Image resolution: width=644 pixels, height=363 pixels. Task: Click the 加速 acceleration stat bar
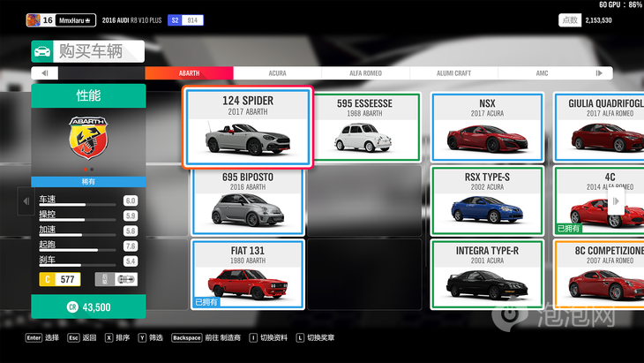[x=78, y=235]
